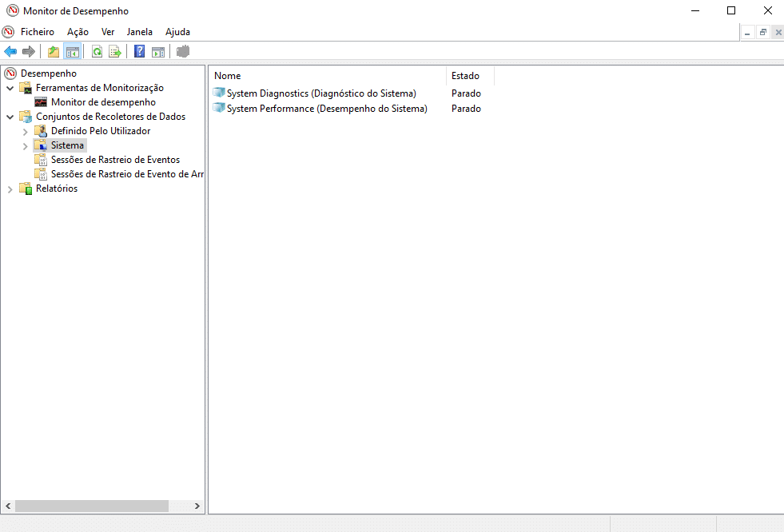Viewport: 784px width, 532px height.
Task: Collapse Conjuntos de Recoletores de Dados node
Action: tap(10, 117)
